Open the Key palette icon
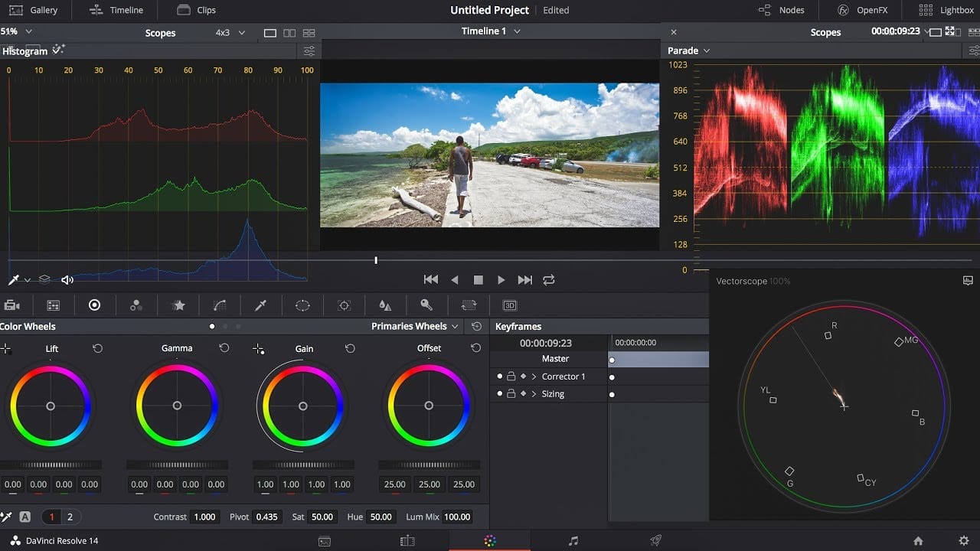The width and height of the screenshot is (980, 551). pos(426,305)
